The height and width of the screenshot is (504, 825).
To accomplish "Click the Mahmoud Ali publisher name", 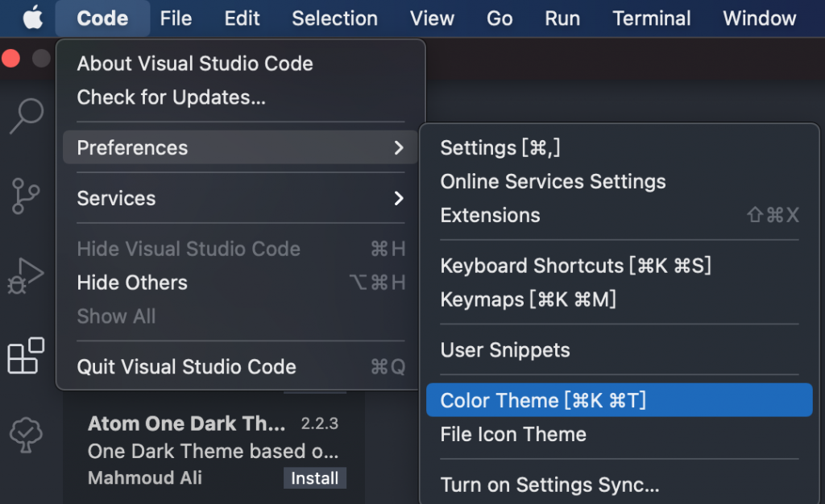I will coord(145,477).
